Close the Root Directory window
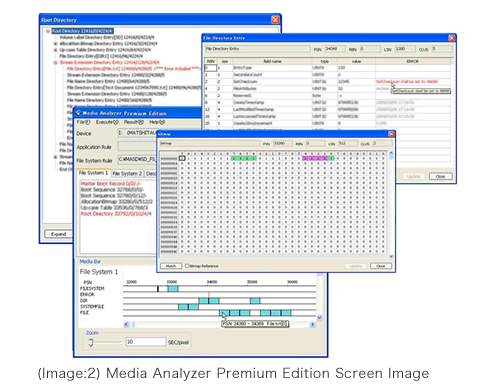The height and width of the screenshot is (391, 483). click(275, 20)
